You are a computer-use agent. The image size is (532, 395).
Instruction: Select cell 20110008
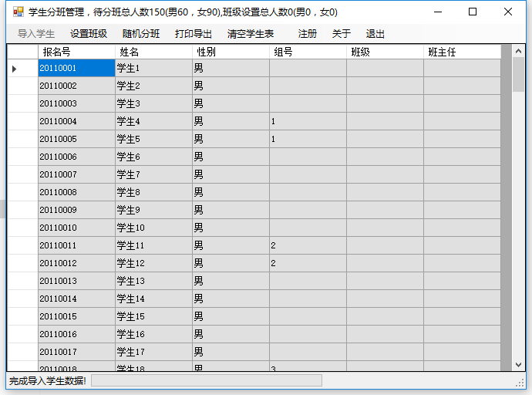pyautogui.click(x=76, y=192)
